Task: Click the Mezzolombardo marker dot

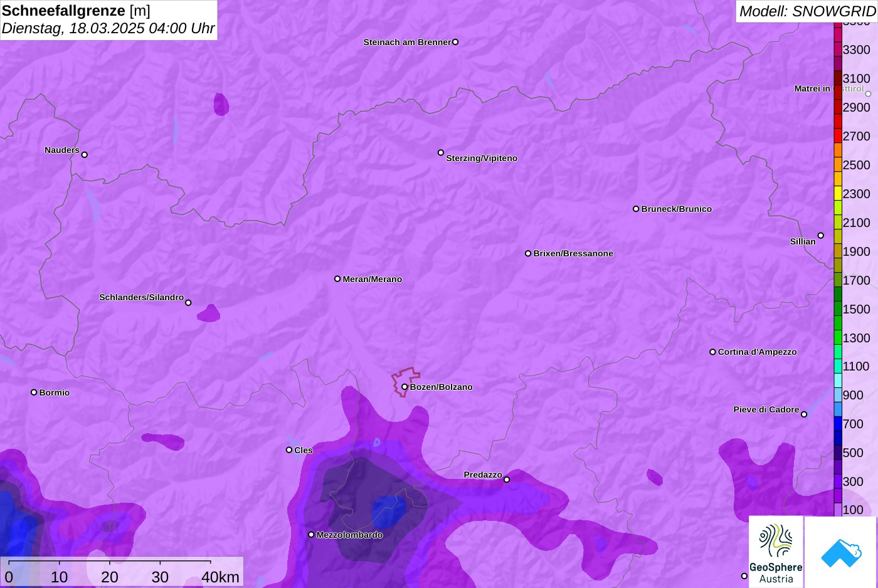Action: click(x=311, y=535)
